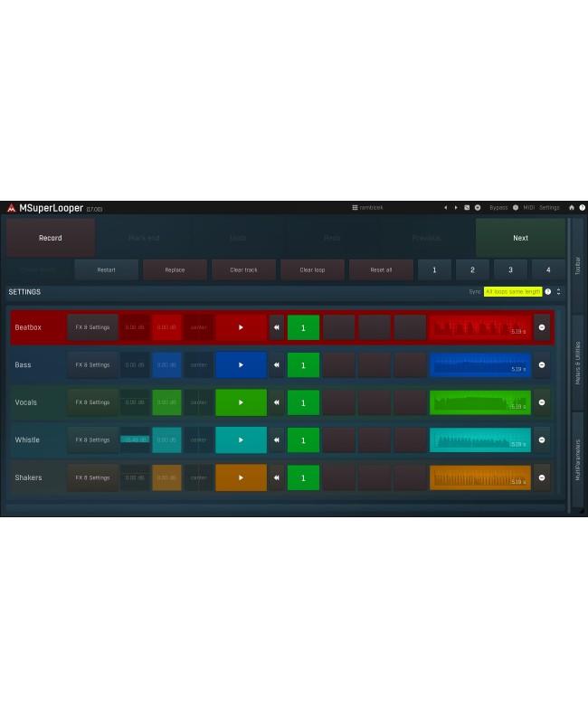
Task: Select empty loop slot 2 of Beatbox
Action: pyautogui.click(x=339, y=327)
